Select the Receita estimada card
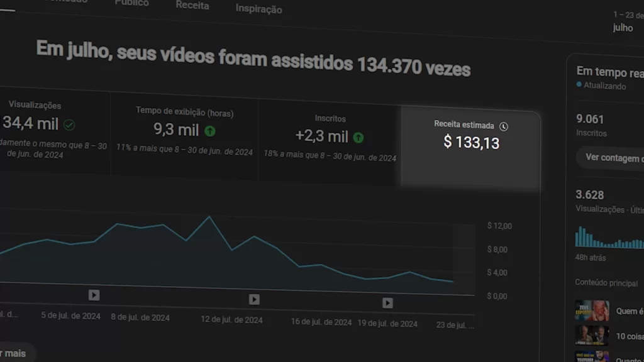This screenshot has height=362, width=644. pyautogui.click(x=470, y=148)
